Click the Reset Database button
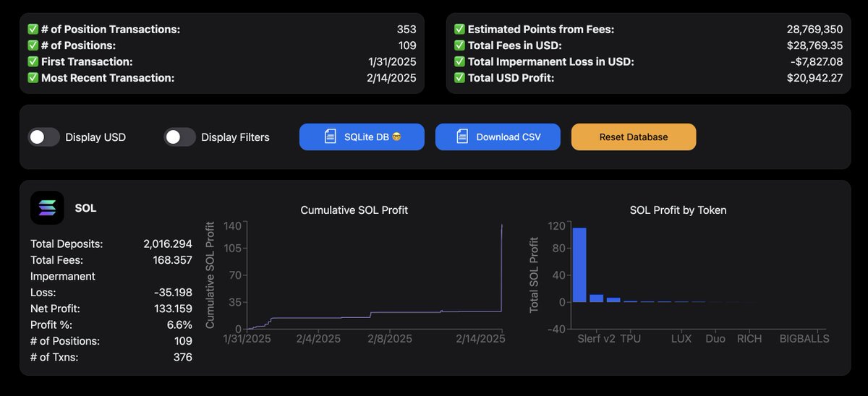868x396 pixels. coord(634,137)
